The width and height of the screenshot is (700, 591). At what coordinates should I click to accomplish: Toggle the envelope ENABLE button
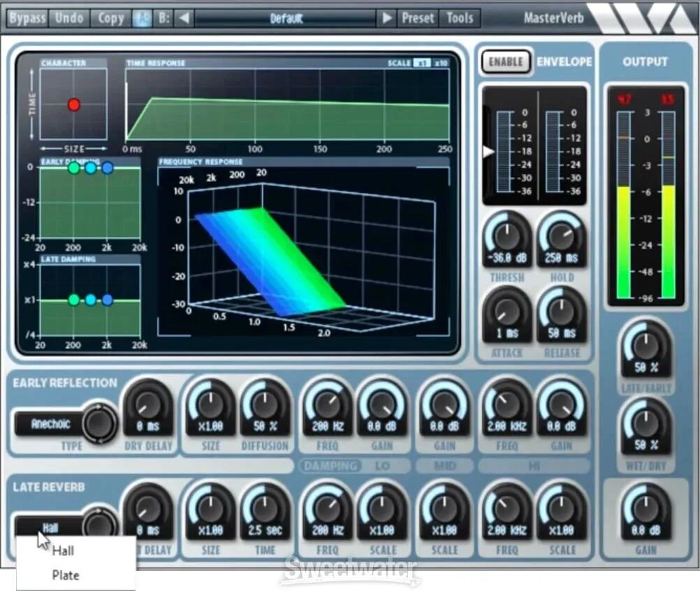click(506, 61)
